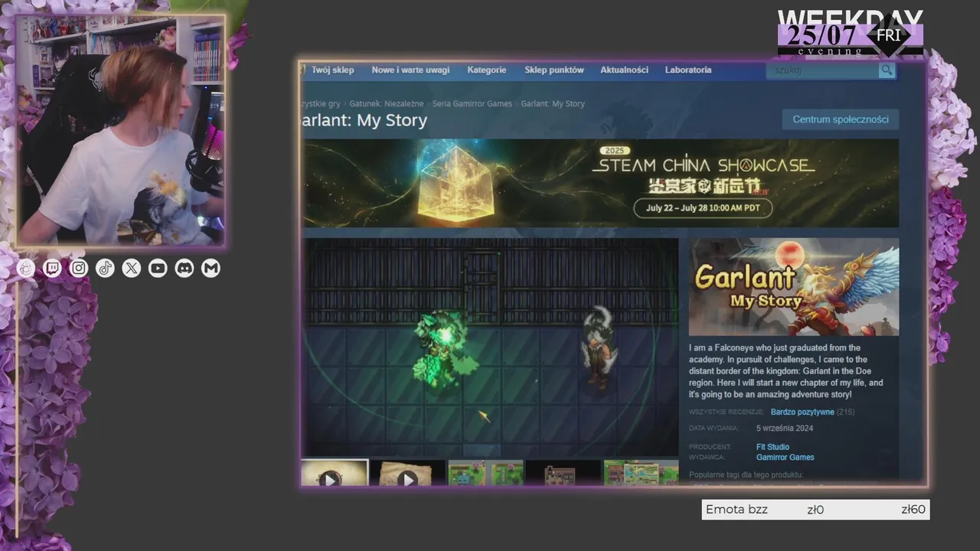Open the Aktualności tab
Screen dimensions: 980x551
tap(624, 70)
